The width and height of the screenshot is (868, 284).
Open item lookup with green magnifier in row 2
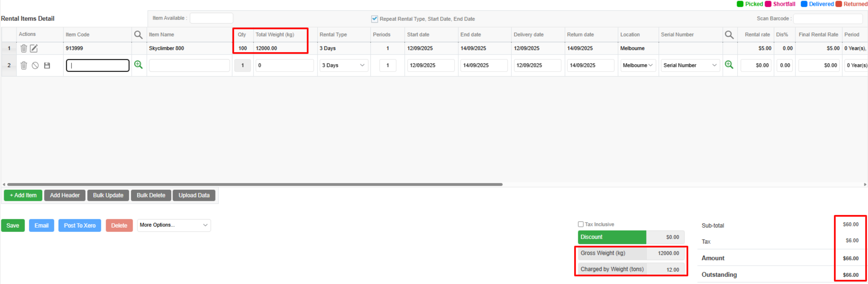[138, 65]
